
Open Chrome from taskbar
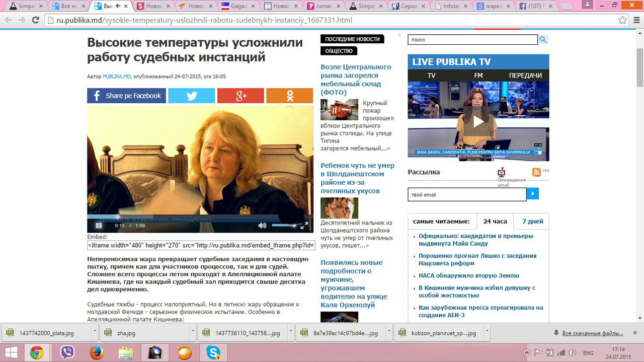click(x=36, y=352)
